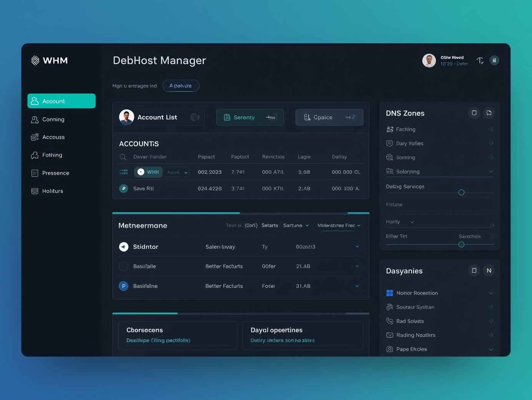Click the Serenty action icon above Accounts

point(227,117)
